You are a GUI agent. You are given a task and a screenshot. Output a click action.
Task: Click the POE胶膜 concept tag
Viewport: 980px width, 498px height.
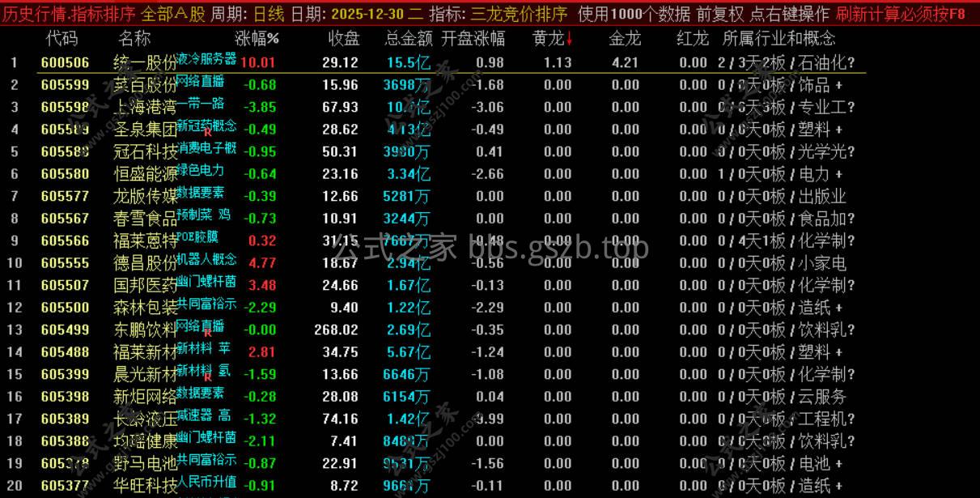197,236
